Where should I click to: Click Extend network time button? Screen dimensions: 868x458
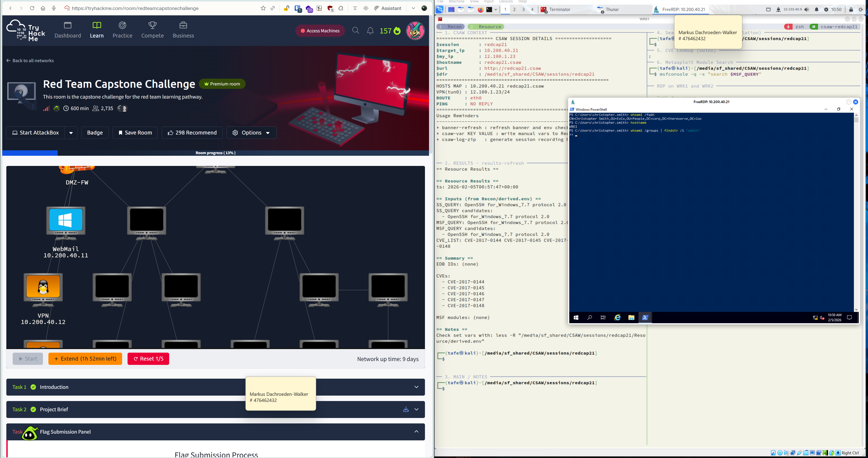[x=85, y=359]
